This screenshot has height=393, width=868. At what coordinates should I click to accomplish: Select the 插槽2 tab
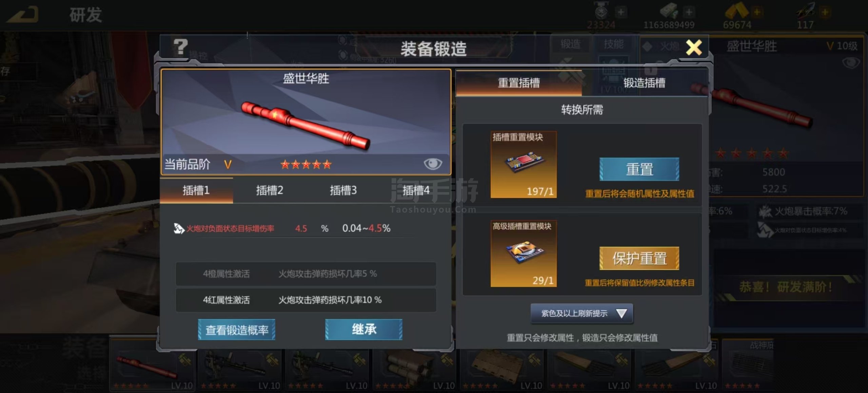(270, 190)
